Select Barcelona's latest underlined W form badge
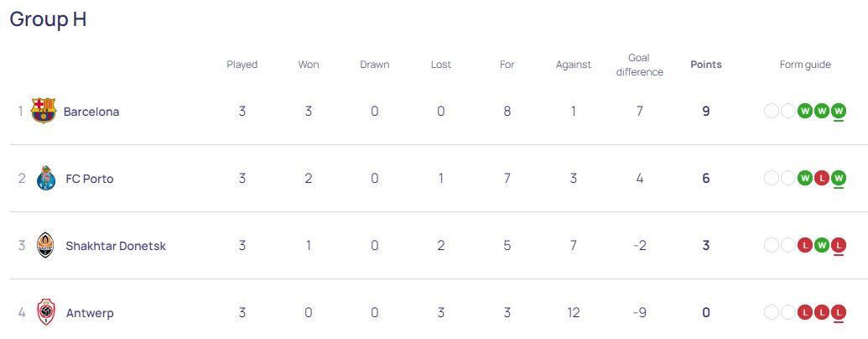The width and height of the screenshot is (868, 339). click(839, 112)
